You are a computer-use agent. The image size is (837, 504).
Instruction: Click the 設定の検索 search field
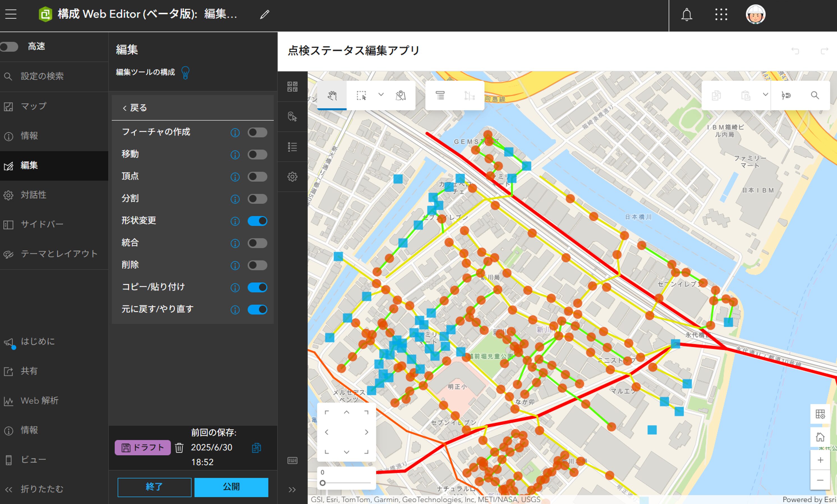[x=54, y=76]
